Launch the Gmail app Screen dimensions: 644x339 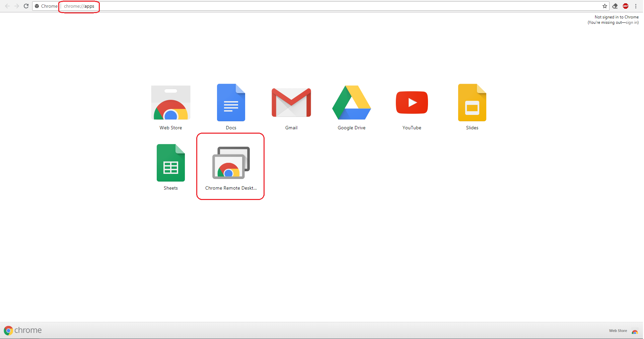click(x=291, y=103)
